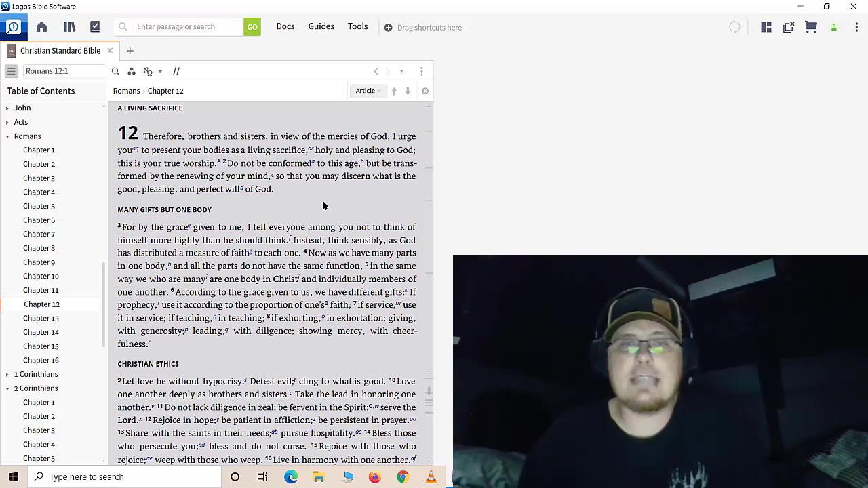Click the Windows taskbar search box

125,477
